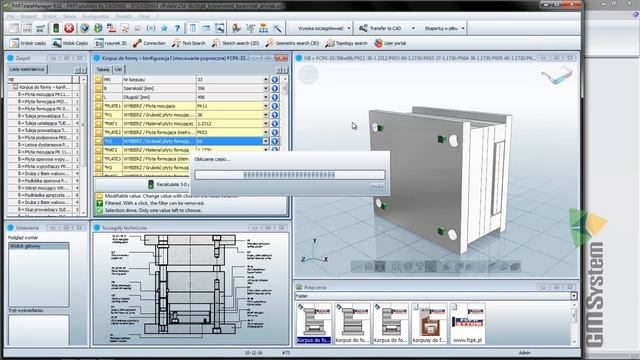Open dropdown for Nr korpusu row

tap(266, 80)
